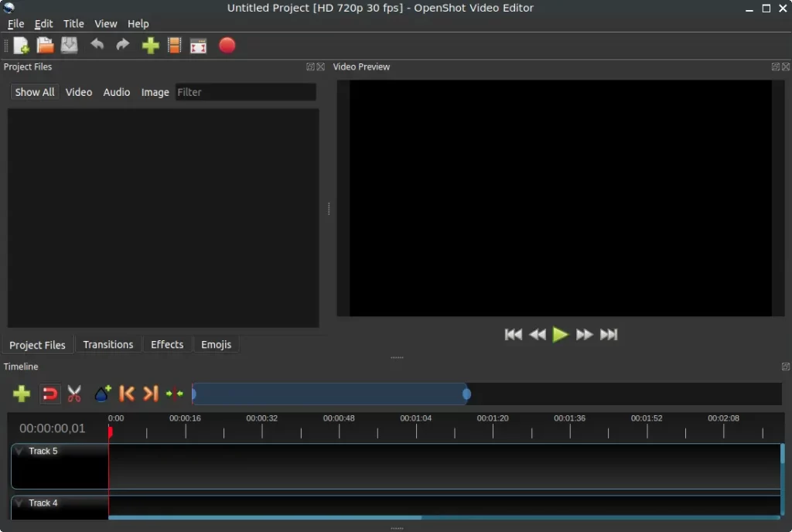Click the Show All filter button
Image resolution: width=792 pixels, height=532 pixels.
pyautogui.click(x=34, y=92)
